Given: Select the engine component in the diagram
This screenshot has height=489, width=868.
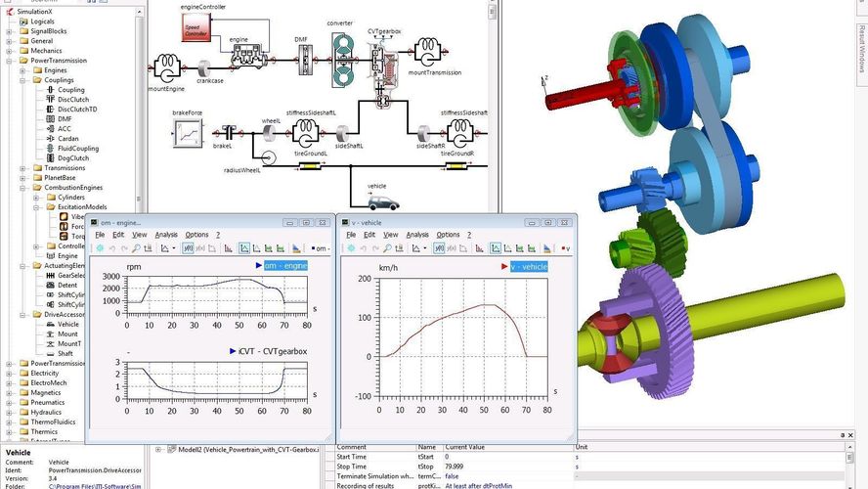Looking at the screenshot, I should [x=248, y=56].
